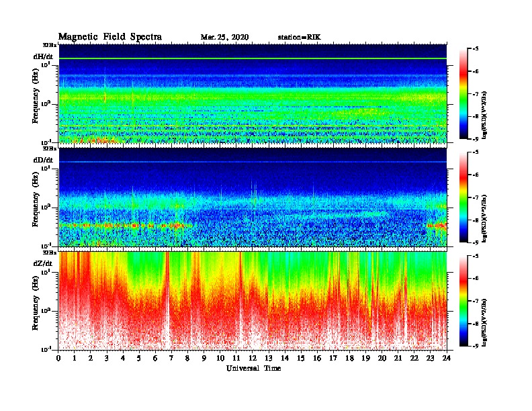Click the dZ/dt panel label

(x=43, y=263)
